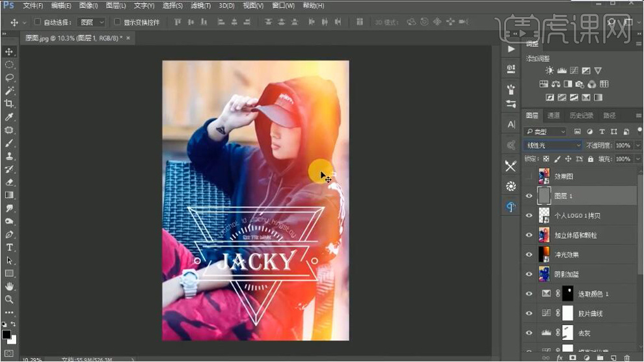Open the 滤镜(T) menu

[200, 5]
